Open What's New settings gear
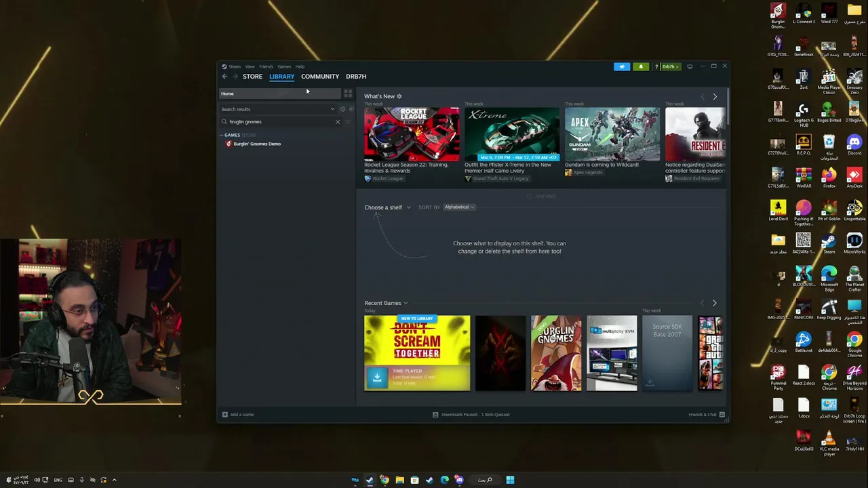This screenshot has width=868, height=488. tap(399, 96)
